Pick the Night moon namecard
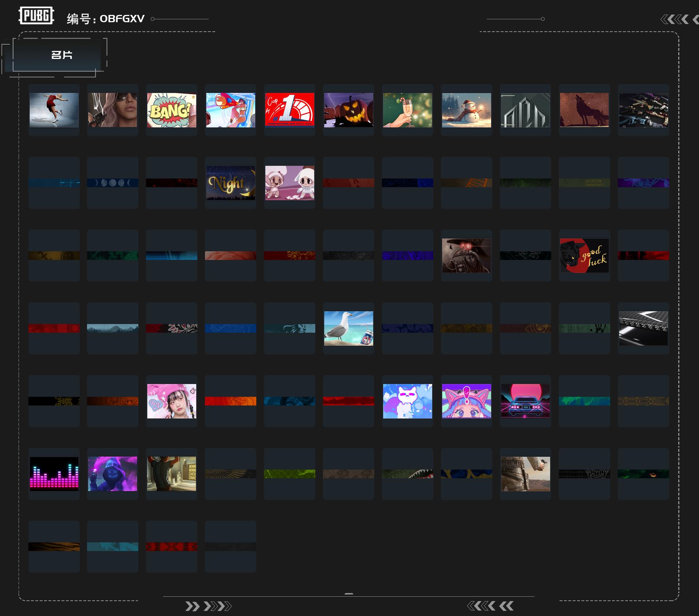The height and width of the screenshot is (616, 699). 230,183
